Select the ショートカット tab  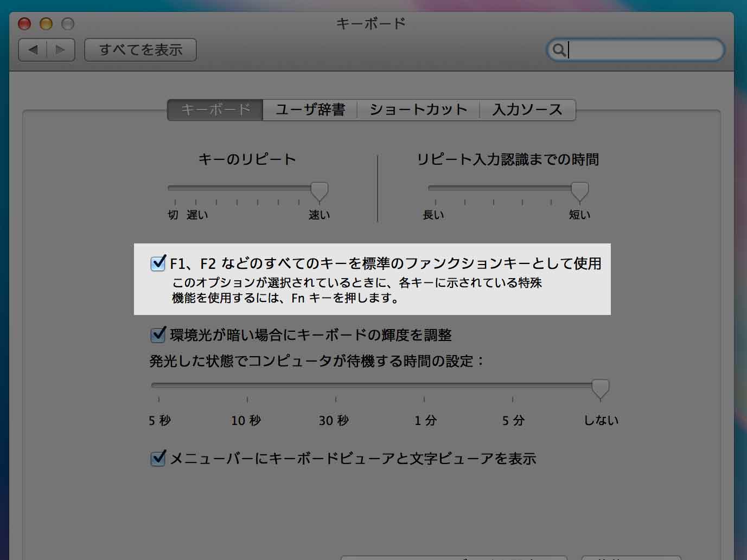418,110
